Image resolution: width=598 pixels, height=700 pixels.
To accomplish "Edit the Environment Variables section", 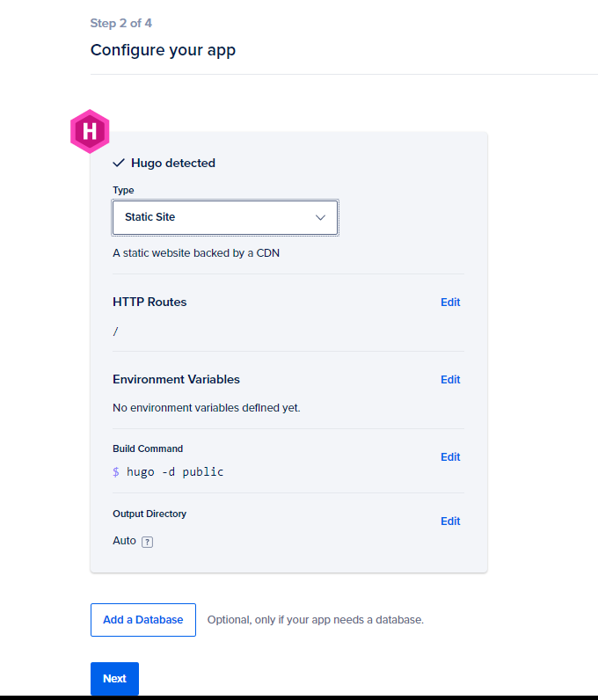I will coord(450,380).
